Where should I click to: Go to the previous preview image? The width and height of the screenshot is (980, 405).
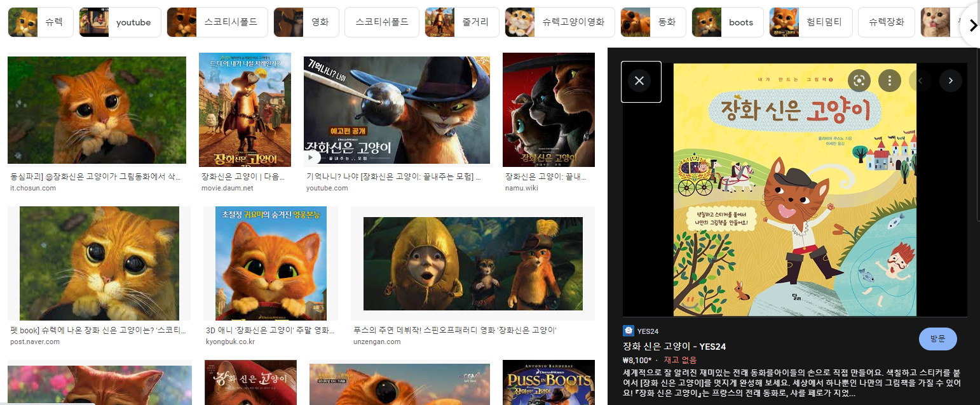point(920,81)
